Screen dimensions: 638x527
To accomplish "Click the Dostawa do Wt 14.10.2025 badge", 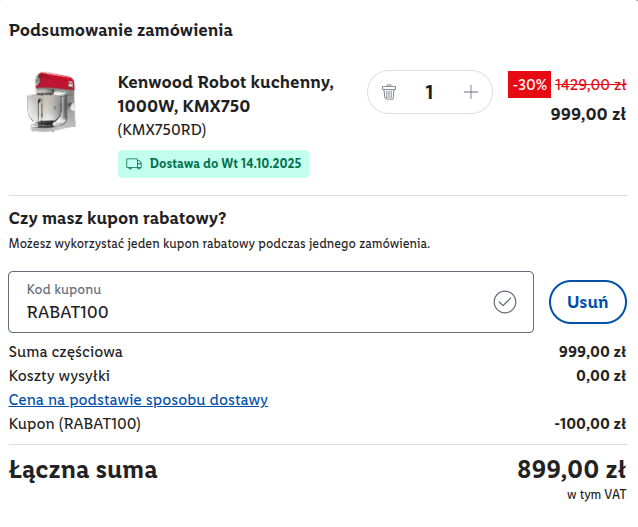I will click(213, 163).
